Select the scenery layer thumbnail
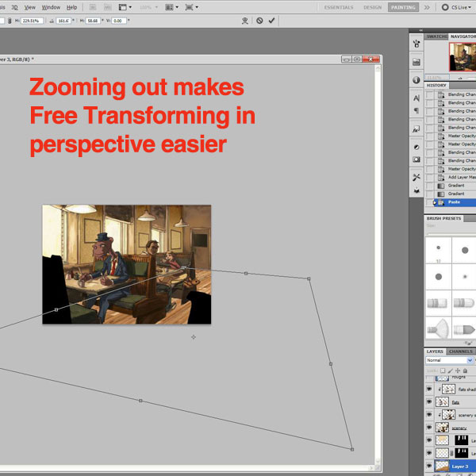The height and width of the screenshot is (476, 476). pyautogui.click(x=442, y=427)
